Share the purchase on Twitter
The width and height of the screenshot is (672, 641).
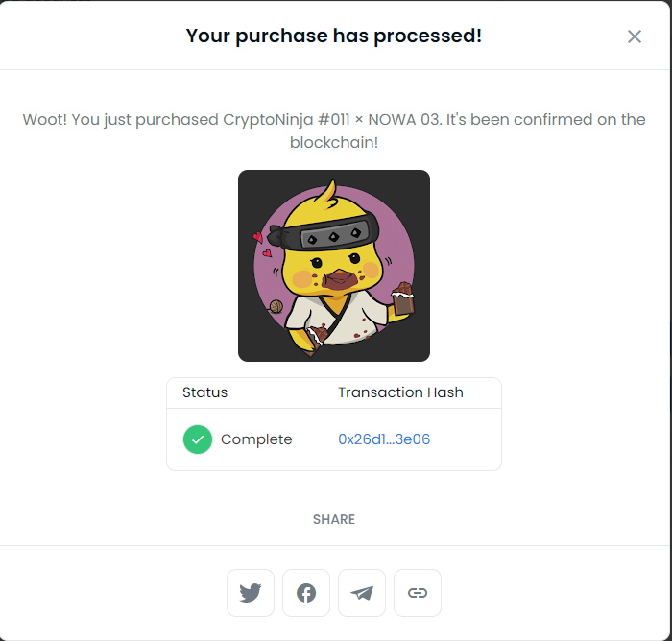pos(251,593)
